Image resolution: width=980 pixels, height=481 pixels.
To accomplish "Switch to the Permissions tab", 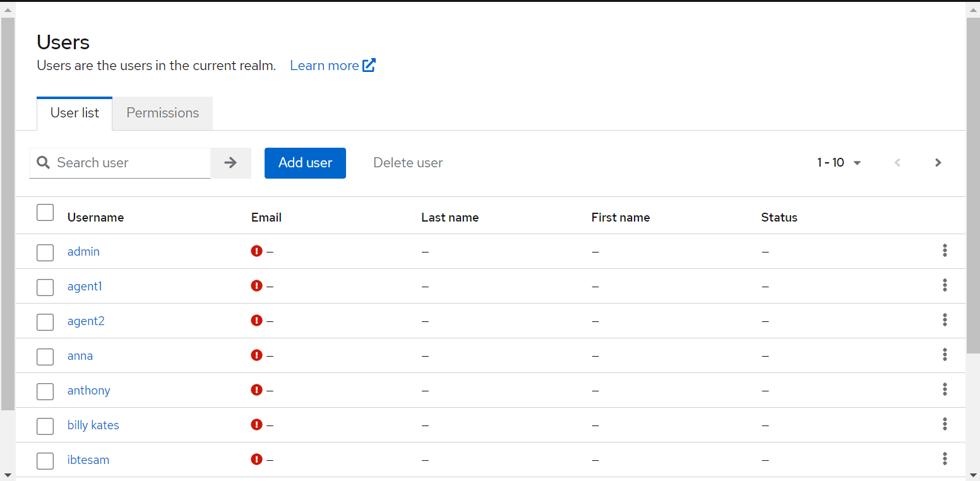I will 162,113.
